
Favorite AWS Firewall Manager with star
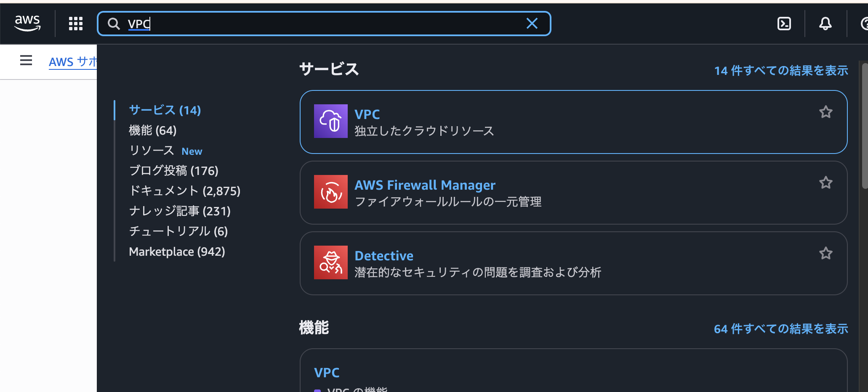click(825, 183)
